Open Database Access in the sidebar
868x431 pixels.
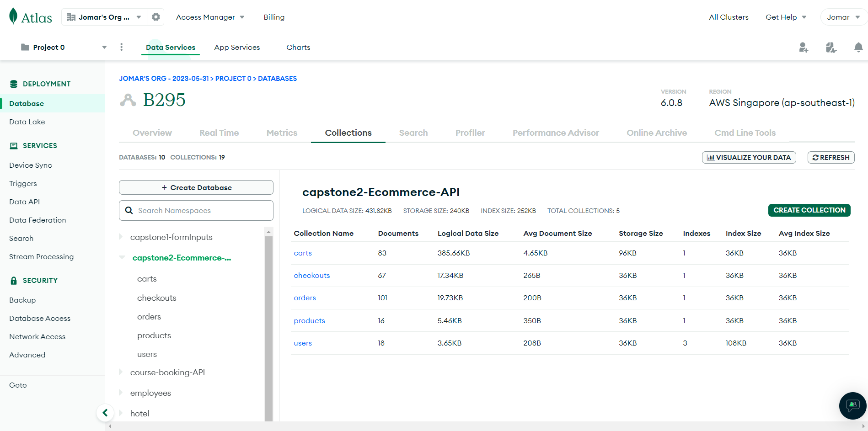click(x=40, y=318)
